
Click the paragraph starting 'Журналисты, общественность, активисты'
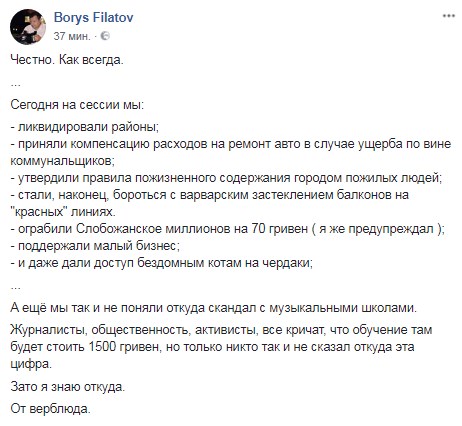[221, 347]
